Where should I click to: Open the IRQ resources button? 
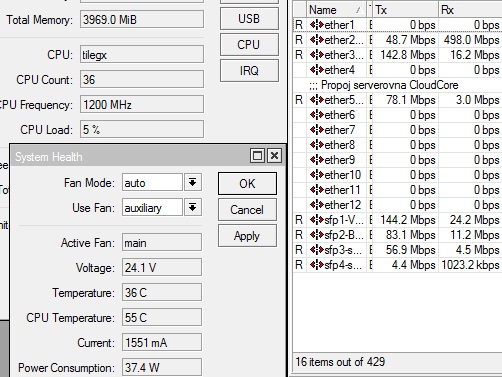[x=249, y=70]
